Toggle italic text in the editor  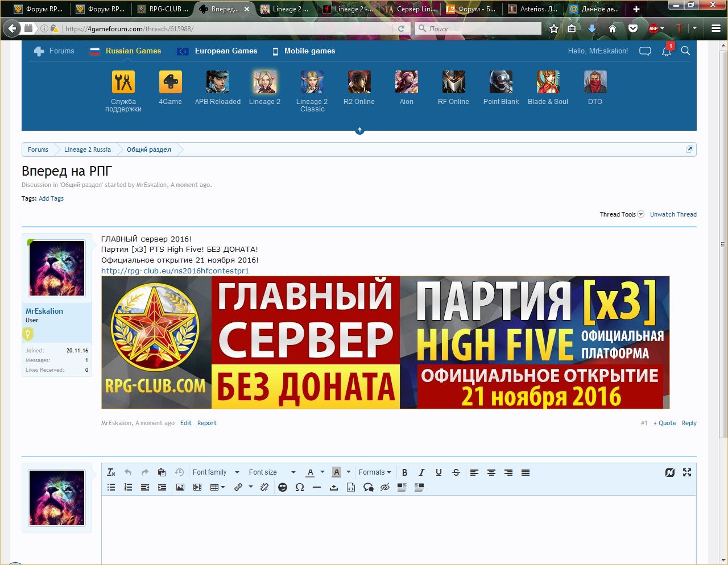point(421,472)
